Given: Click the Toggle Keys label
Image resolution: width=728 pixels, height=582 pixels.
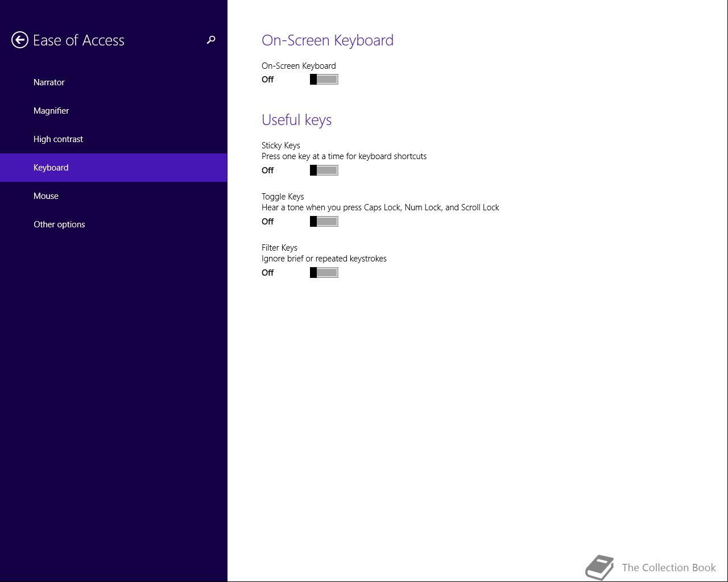Looking at the screenshot, I should tap(283, 197).
